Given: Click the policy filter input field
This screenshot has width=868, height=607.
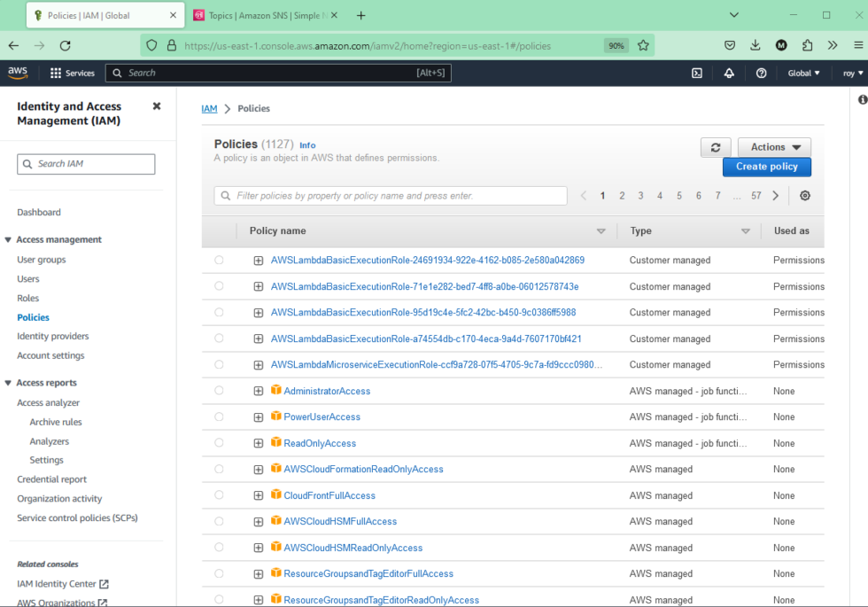Looking at the screenshot, I should click(390, 195).
